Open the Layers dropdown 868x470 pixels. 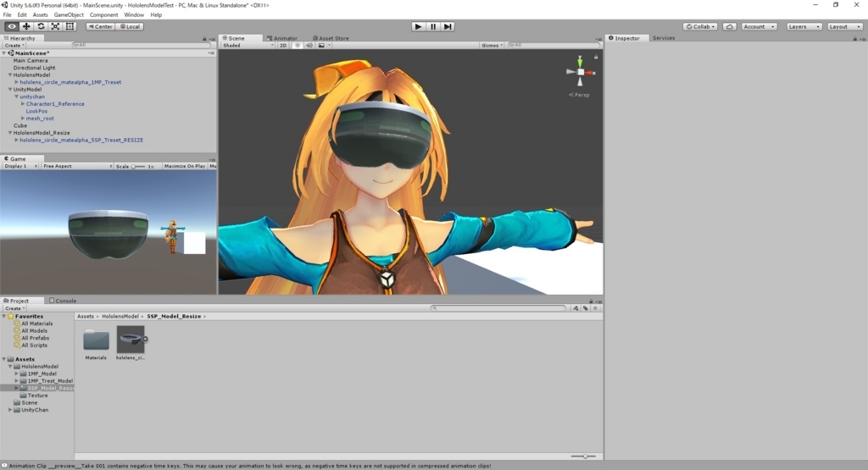(804, 26)
